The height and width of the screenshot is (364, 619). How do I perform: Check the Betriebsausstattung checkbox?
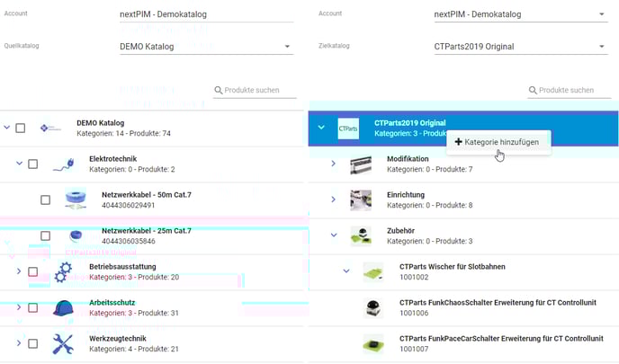pyautogui.click(x=32, y=271)
